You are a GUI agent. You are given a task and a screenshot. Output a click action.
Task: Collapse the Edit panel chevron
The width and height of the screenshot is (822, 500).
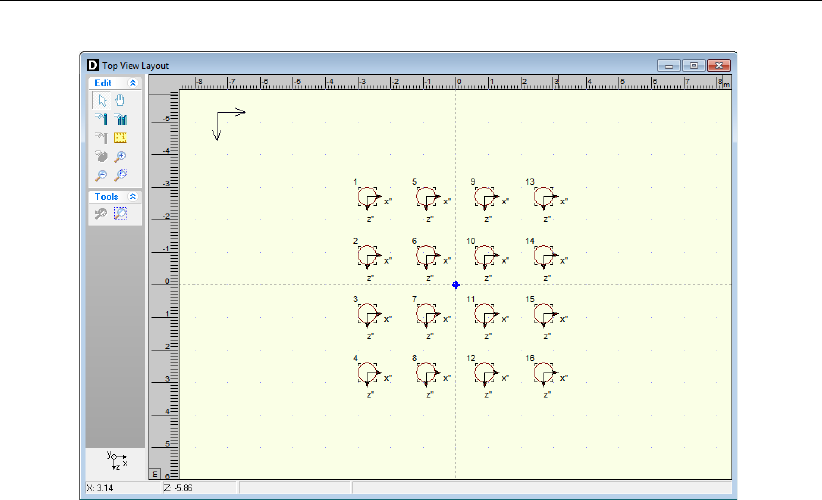coord(133,83)
